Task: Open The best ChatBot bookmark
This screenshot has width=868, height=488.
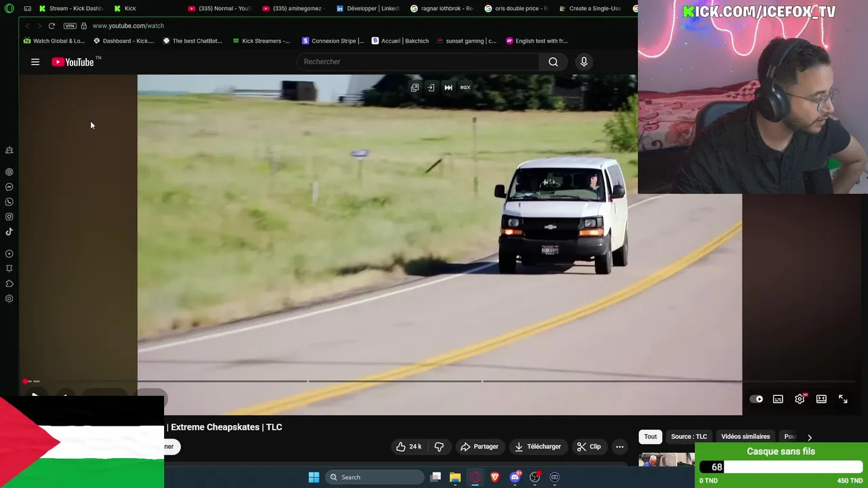Action: click(193, 41)
